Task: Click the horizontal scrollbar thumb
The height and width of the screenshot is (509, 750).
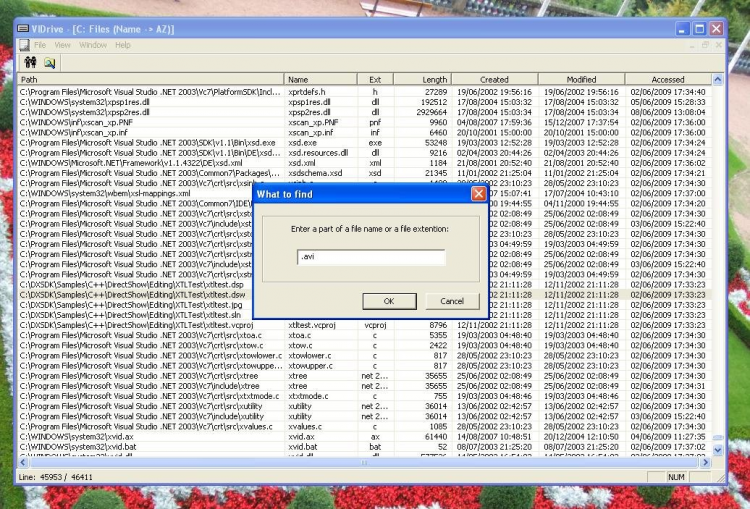Action: (x=364, y=462)
